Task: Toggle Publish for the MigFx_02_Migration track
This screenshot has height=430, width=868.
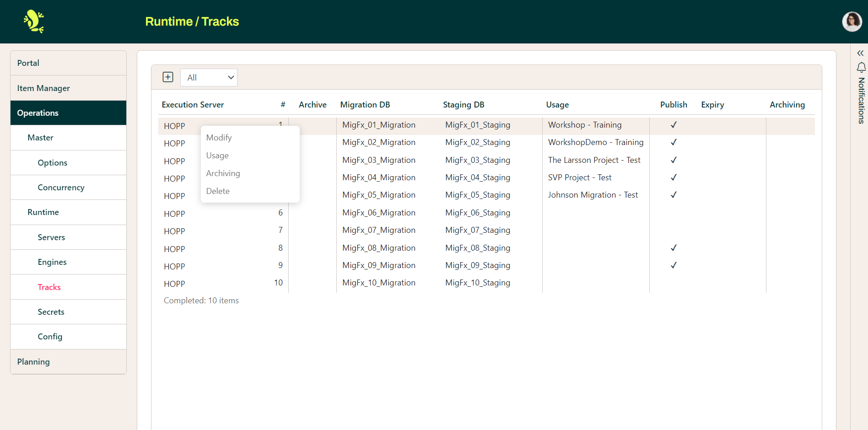Action: click(x=673, y=142)
